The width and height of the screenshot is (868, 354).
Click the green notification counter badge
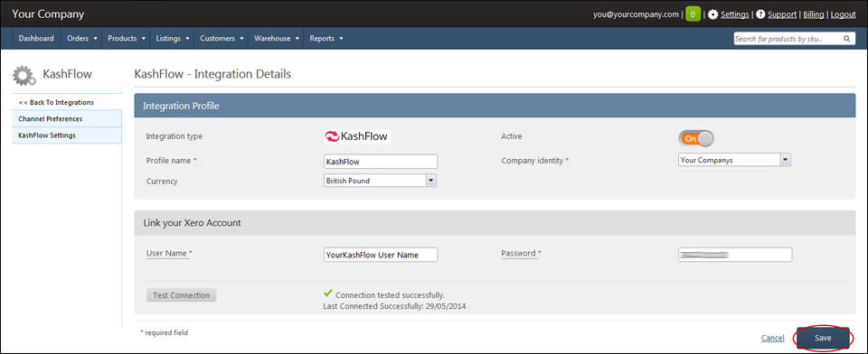pyautogui.click(x=693, y=14)
